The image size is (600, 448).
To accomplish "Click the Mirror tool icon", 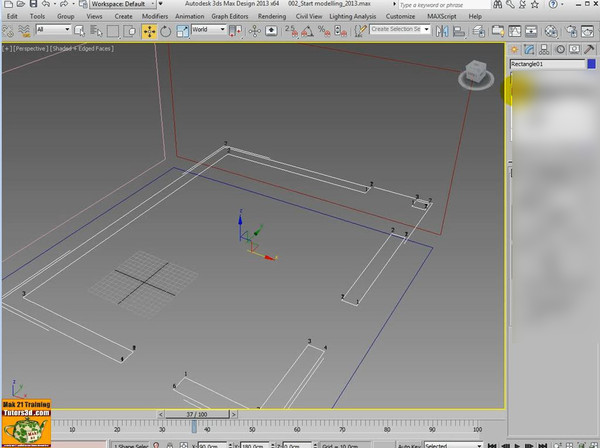I will pyautogui.click(x=442, y=31).
